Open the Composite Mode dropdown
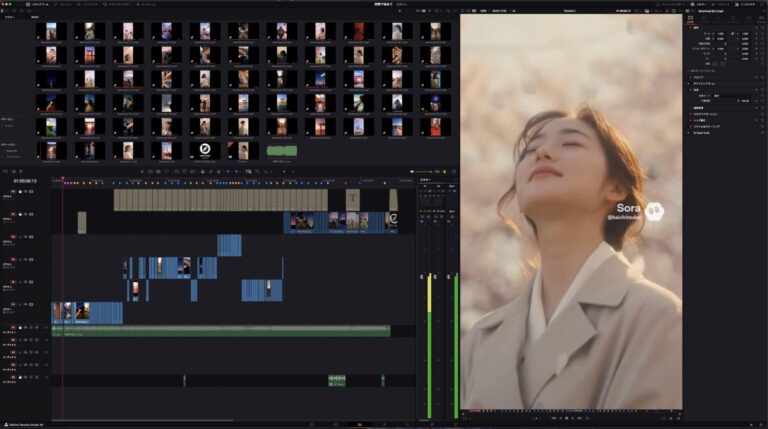768x429 pixels. coord(731,96)
